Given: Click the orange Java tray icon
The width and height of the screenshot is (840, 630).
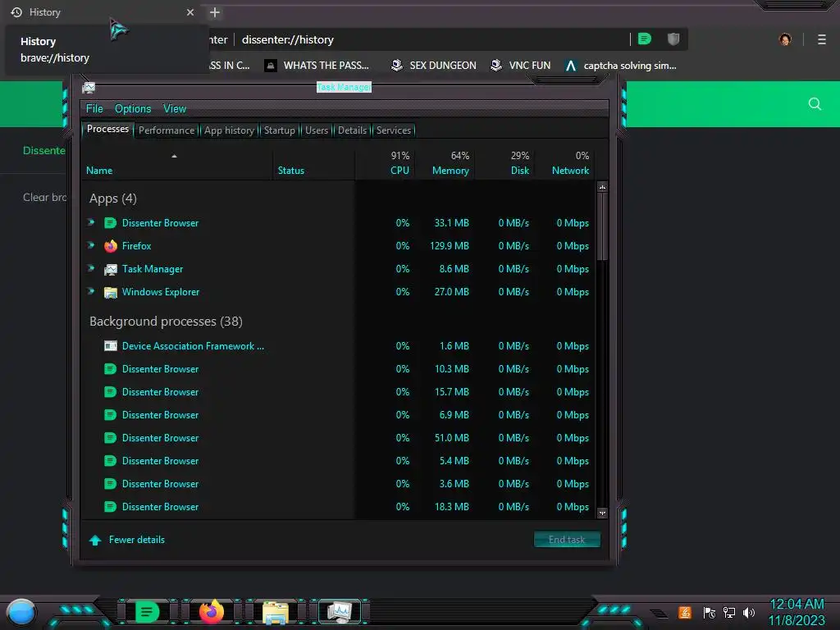Looking at the screenshot, I should [x=685, y=612].
